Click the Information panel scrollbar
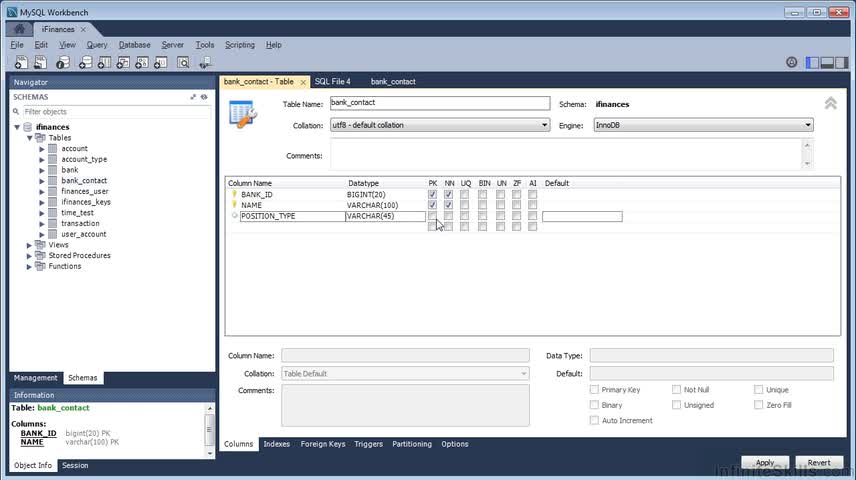Screen dimensions: 856x480 point(209,430)
